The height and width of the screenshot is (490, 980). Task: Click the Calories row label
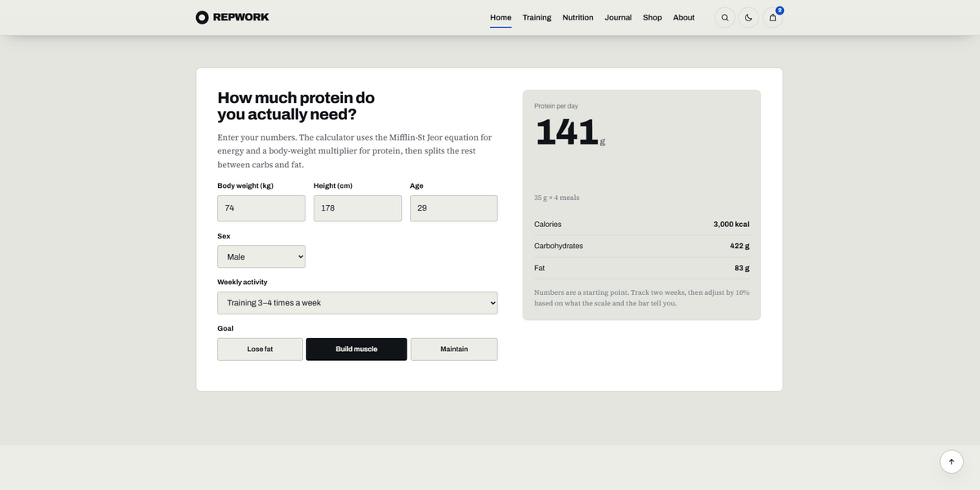(x=548, y=225)
